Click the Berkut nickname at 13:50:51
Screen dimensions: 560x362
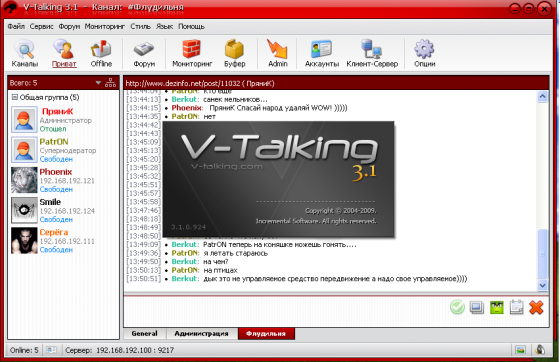184,278
